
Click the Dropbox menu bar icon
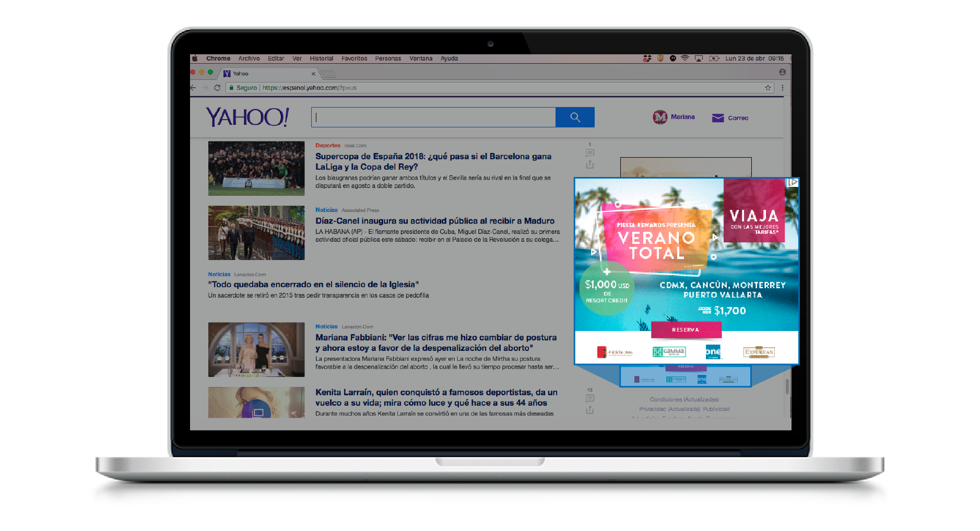click(647, 58)
